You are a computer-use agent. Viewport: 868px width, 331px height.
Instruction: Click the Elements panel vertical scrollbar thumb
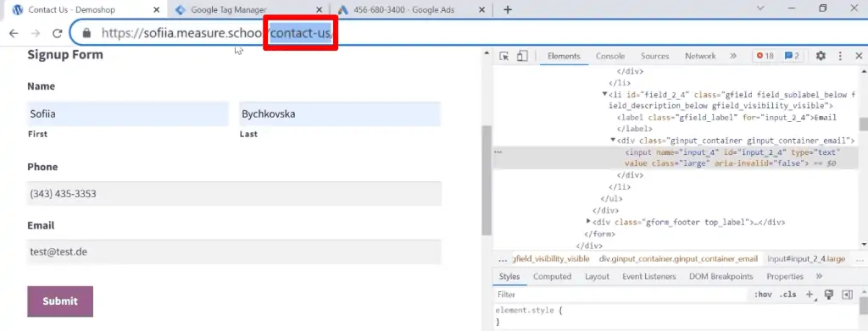(863, 124)
